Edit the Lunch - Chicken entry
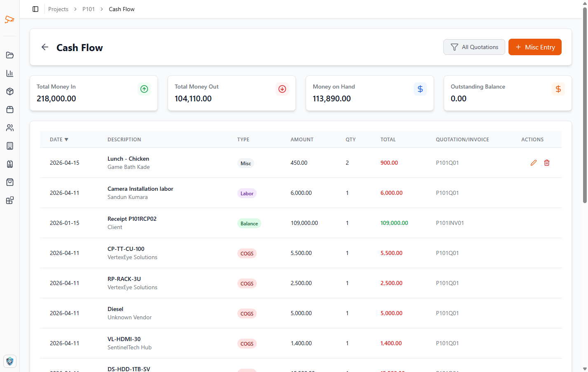 tap(534, 163)
